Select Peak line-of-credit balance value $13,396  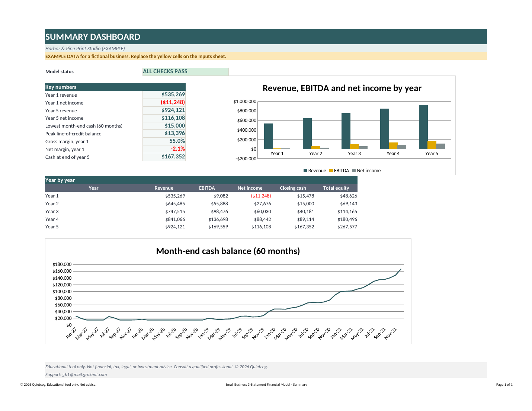(164, 134)
